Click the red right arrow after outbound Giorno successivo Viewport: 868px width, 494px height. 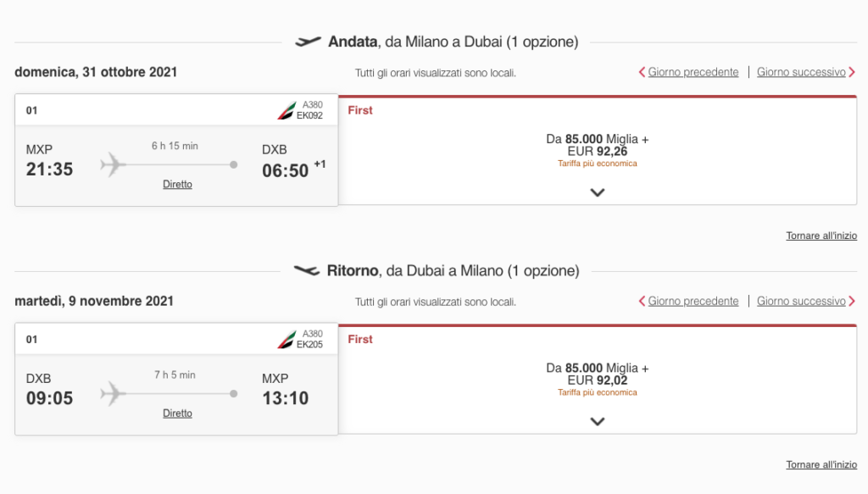[852, 72]
